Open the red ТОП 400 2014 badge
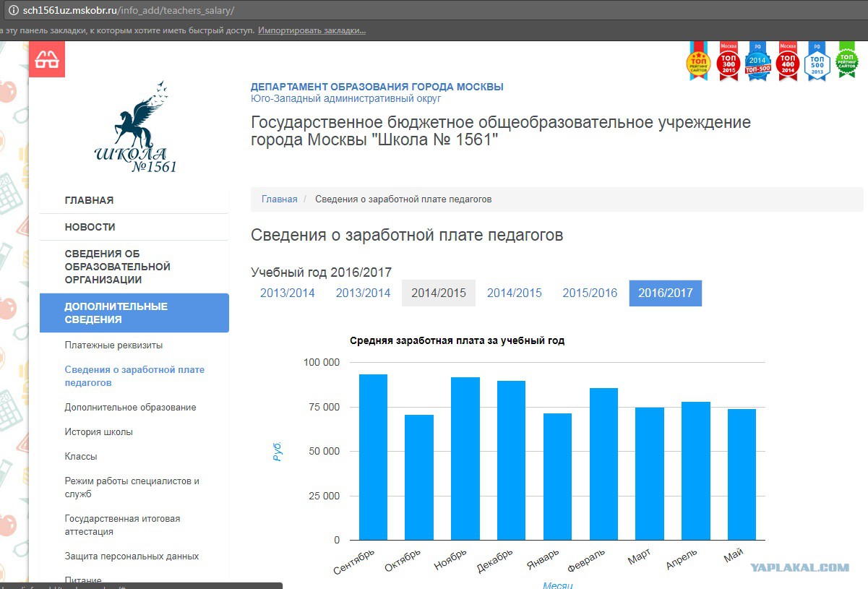This screenshot has width=868, height=589. tap(787, 61)
